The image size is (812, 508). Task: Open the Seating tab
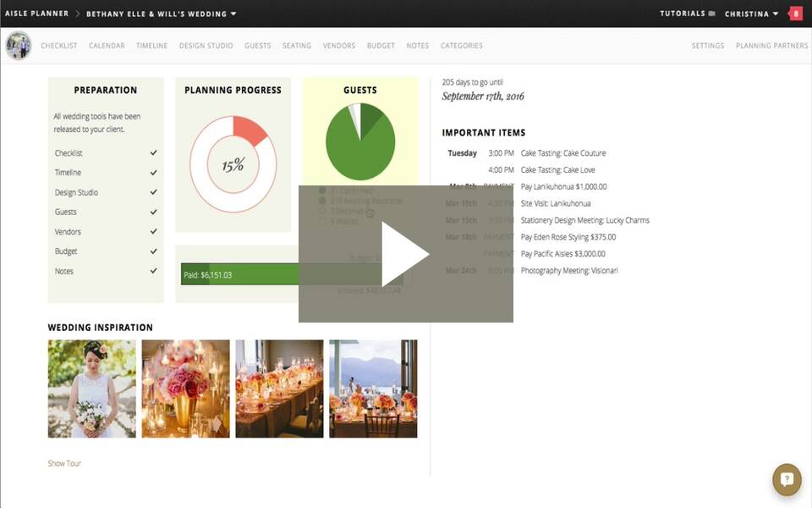pos(297,46)
